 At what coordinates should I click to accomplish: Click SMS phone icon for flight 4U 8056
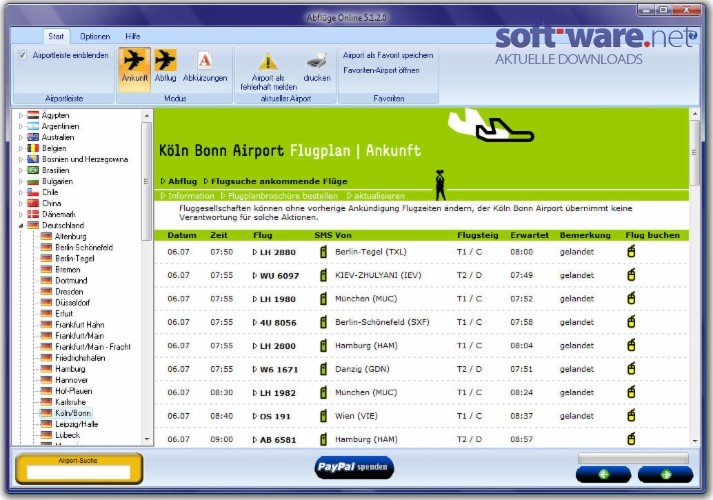point(323,322)
